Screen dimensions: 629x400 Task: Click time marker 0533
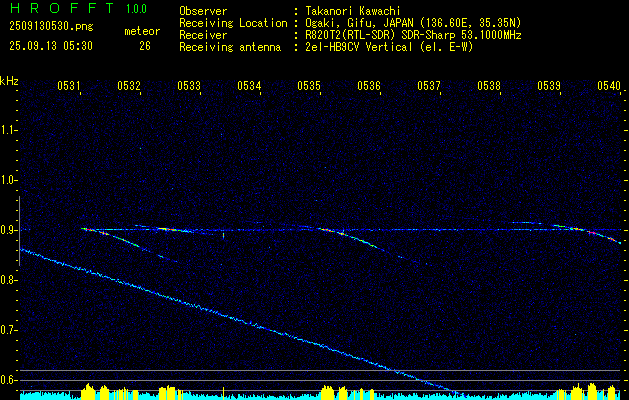pos(189,85)
